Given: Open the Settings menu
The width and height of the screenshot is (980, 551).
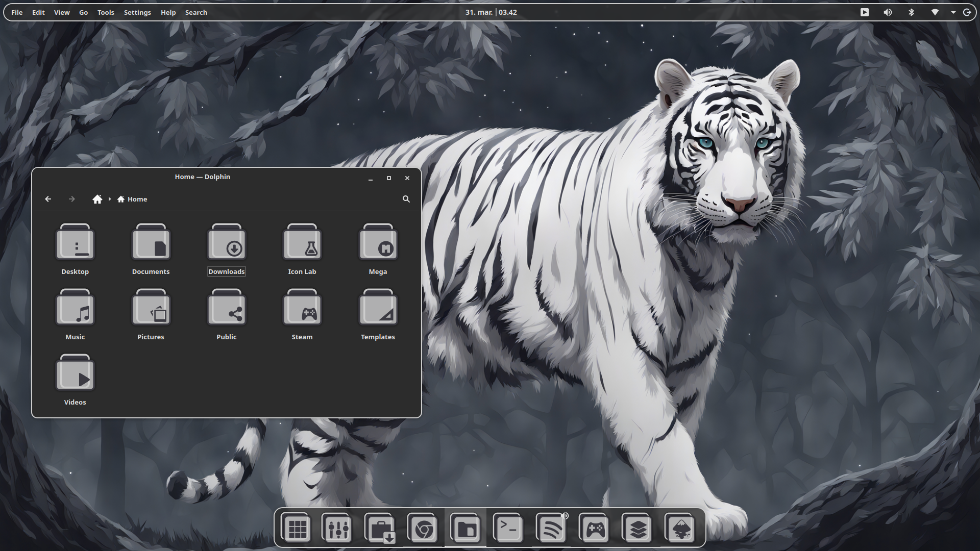Looking at the screenshot, I should (137, 12).
